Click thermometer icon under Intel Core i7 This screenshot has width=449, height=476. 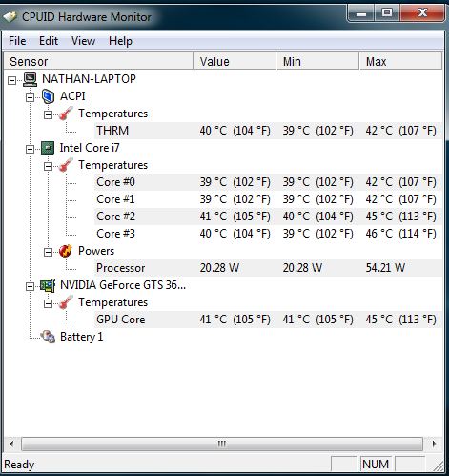click(67, 165)
